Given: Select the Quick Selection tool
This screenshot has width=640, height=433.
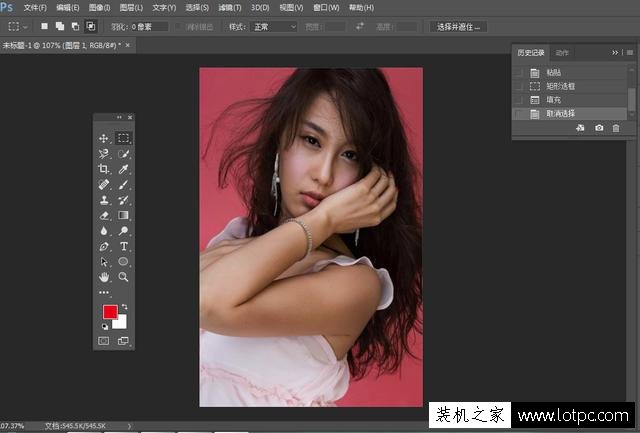Looking at the screenshot, I should (123, 153).
